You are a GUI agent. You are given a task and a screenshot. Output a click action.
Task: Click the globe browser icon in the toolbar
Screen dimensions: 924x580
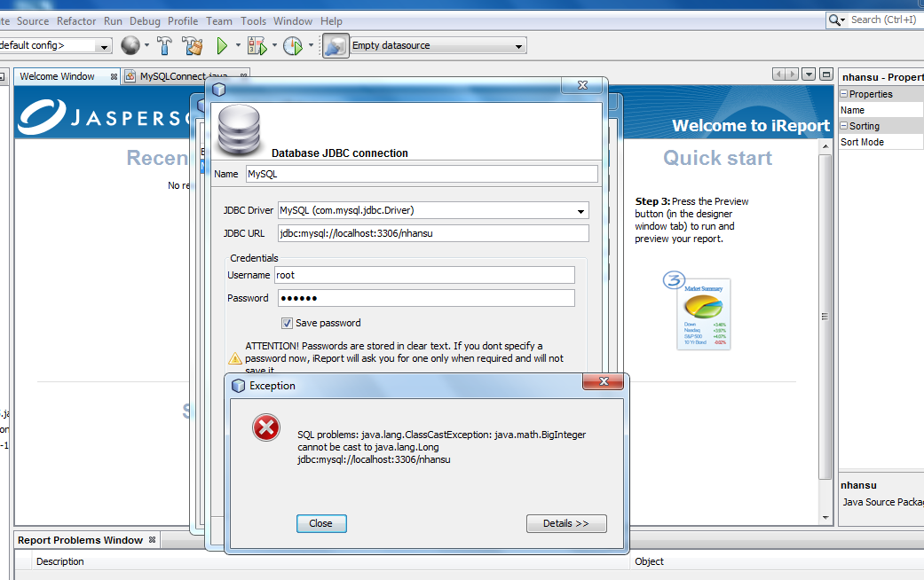(x=130, y=45)
